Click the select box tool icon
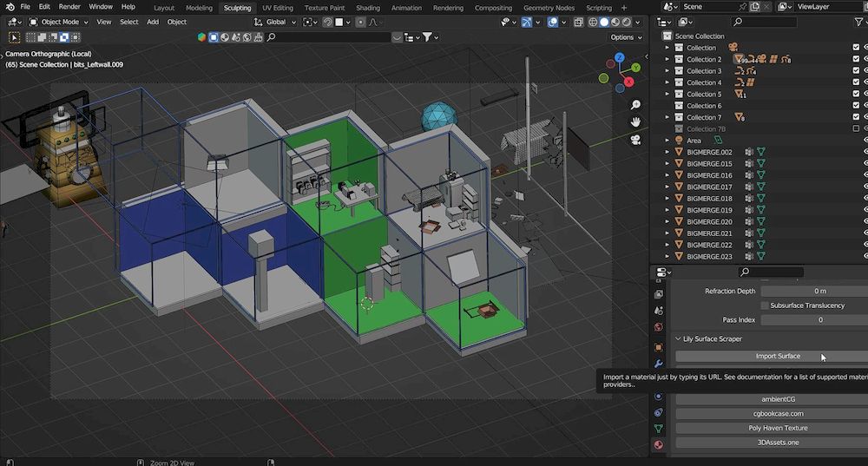The image size is (868, 466). [x=15, y=37]
